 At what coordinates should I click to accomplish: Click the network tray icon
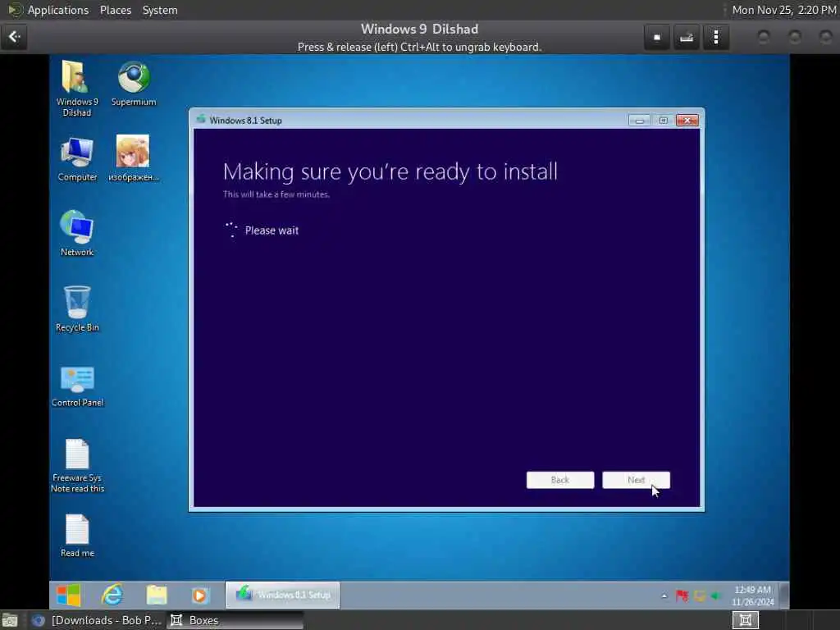pyautogui.click(x=700, y=596)
